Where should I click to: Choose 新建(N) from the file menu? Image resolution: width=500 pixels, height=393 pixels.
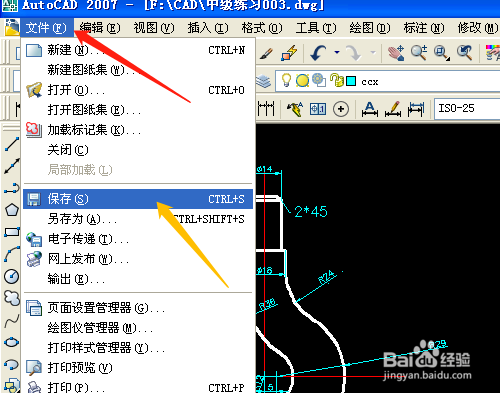pyautogui.click(x=138, y=50)
